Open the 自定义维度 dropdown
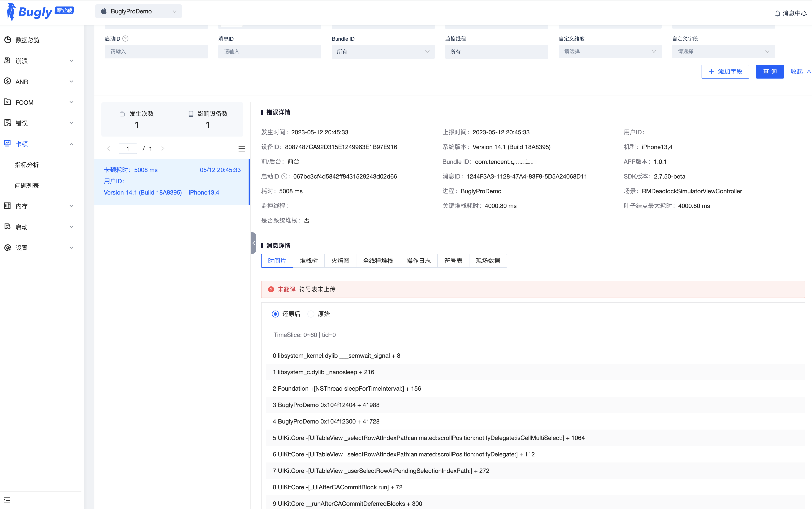The width and height of the screenshot is (812, 509). click(610, 52)
